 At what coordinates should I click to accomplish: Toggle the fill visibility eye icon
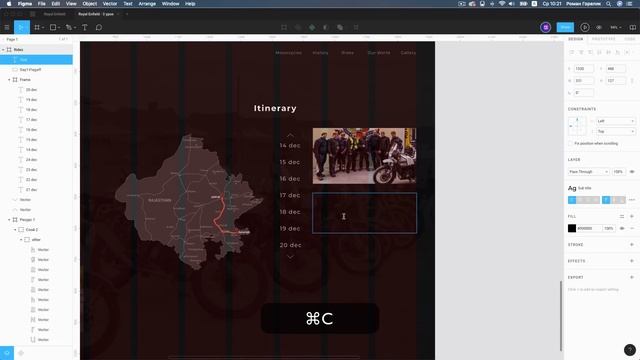click(x=622, y=228)
